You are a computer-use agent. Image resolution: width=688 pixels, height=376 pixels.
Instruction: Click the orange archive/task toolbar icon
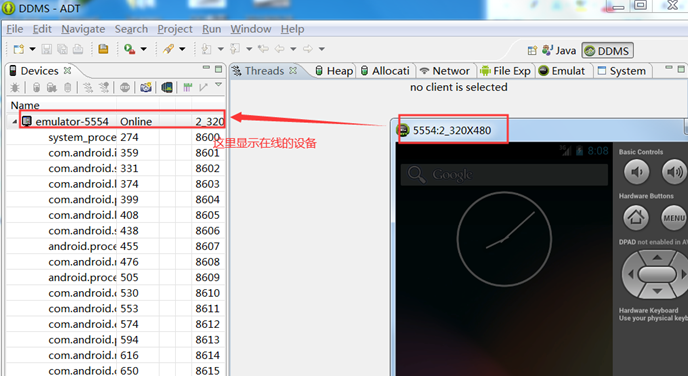103,49
